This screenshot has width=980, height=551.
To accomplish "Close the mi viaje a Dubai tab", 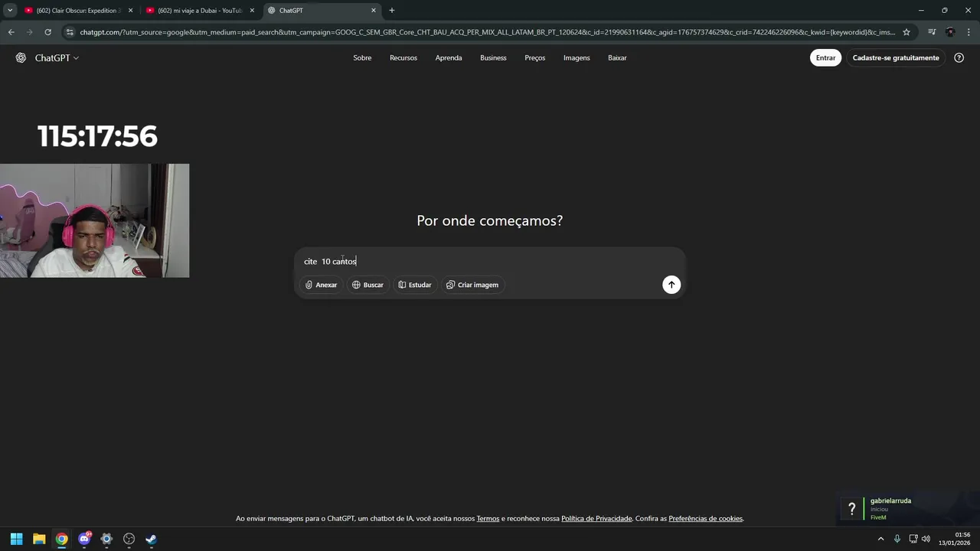I will tap(252, 11).
